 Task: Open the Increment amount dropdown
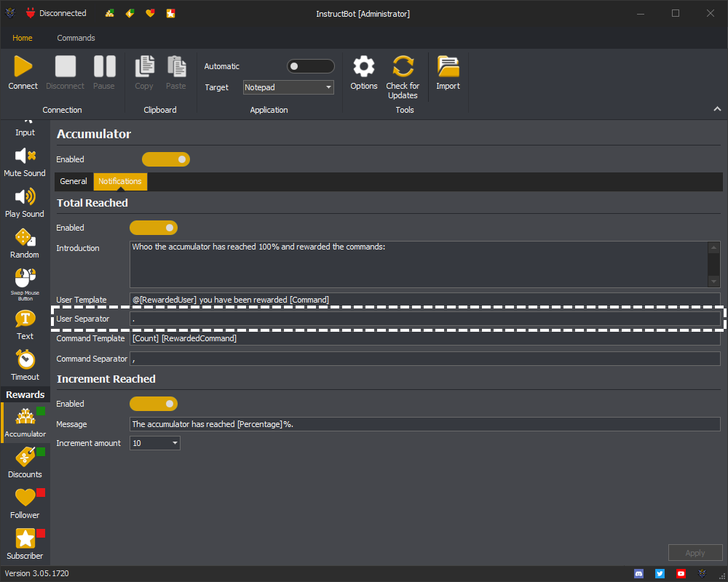tap(154, 443)
